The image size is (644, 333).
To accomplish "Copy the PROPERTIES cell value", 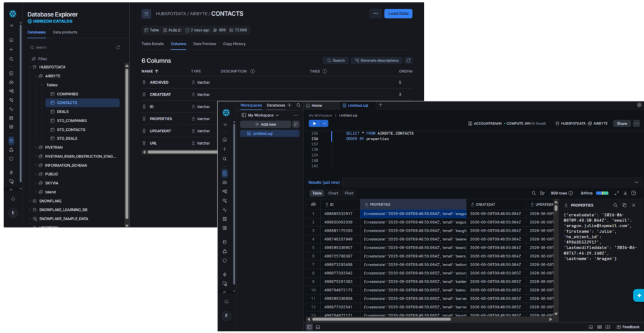I will click(625, 205).
